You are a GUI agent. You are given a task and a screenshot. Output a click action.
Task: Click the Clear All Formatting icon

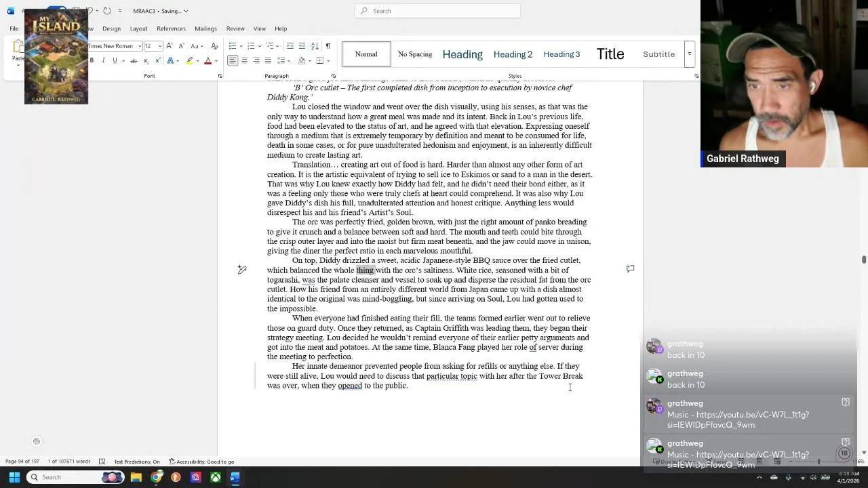(x=214, y=46)
